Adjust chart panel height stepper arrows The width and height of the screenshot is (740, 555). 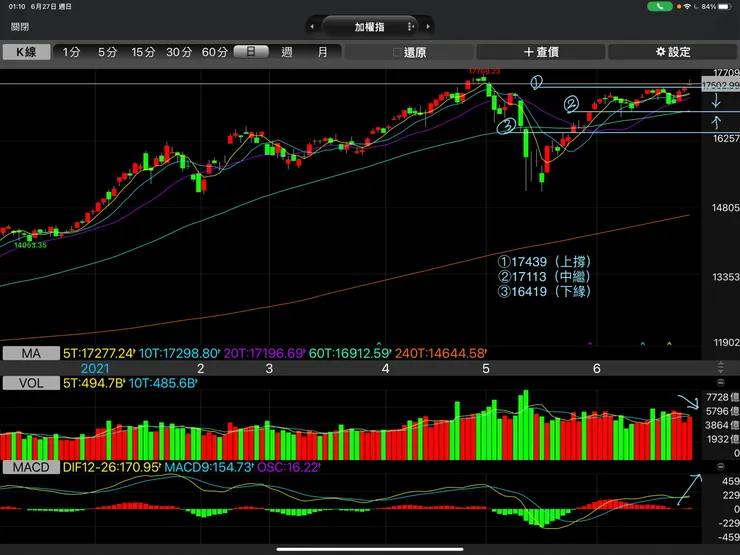point(721,367)
